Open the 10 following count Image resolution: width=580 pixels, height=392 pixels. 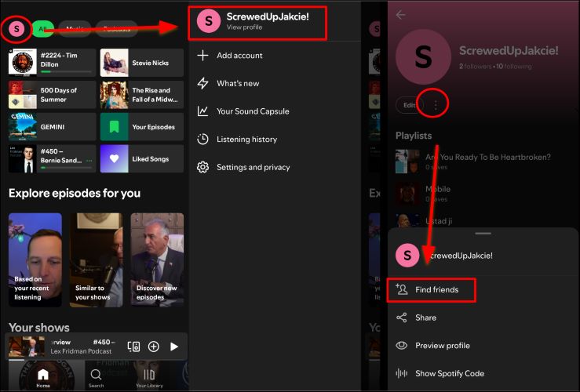pos(514,67)
